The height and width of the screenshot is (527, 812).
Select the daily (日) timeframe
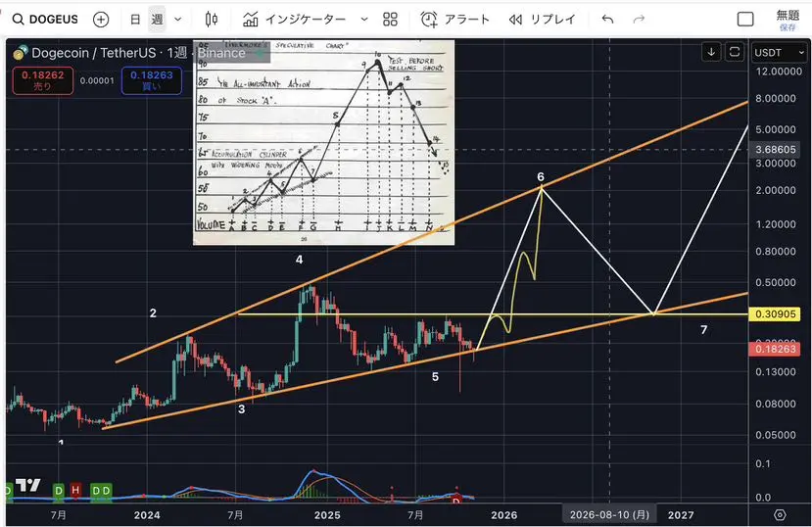tap(135, 20)
